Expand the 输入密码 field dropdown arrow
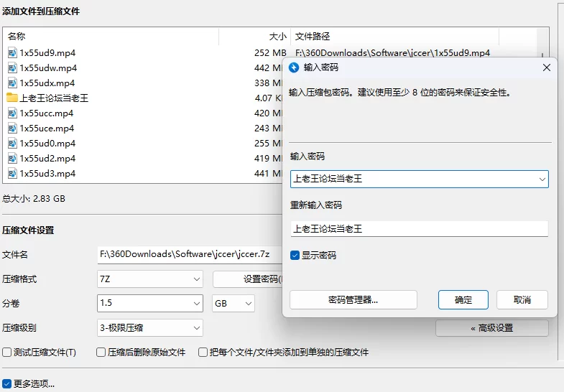 (542, 179)
